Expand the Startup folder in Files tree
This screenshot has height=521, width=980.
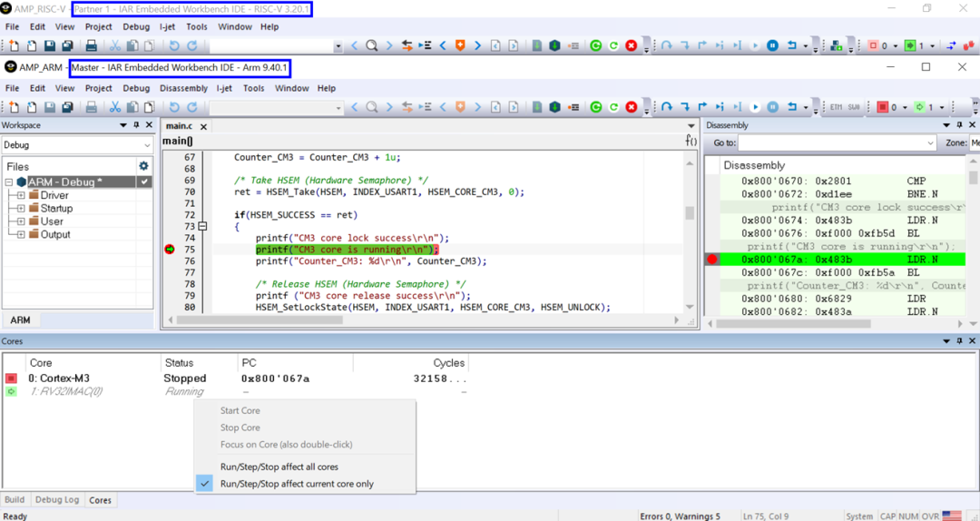21,208
